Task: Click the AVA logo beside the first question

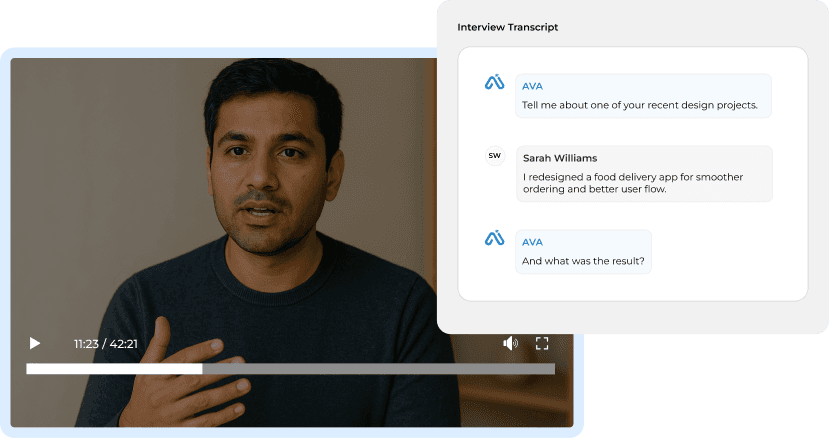Action: (x=494, y=83)
